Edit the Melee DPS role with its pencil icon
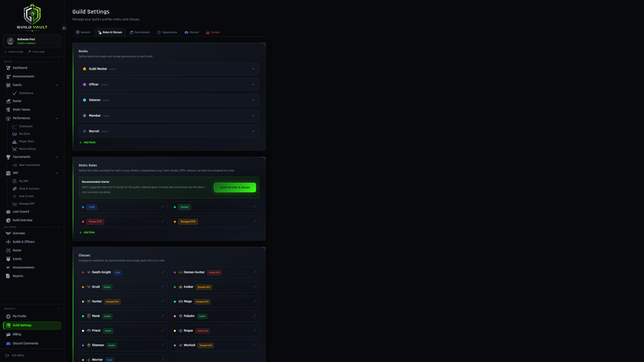This screenshot has height=362, width=644. [x=163, y=221]
